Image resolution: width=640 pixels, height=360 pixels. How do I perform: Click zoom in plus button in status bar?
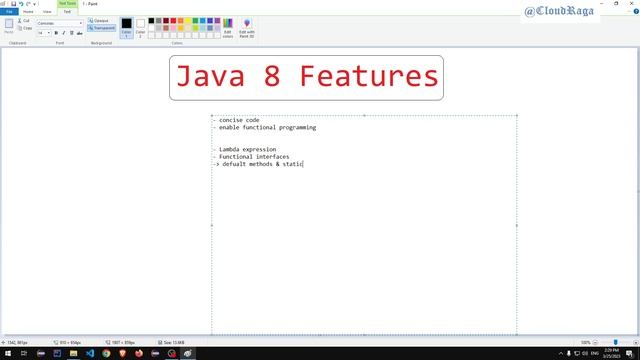tap(636, 342)
